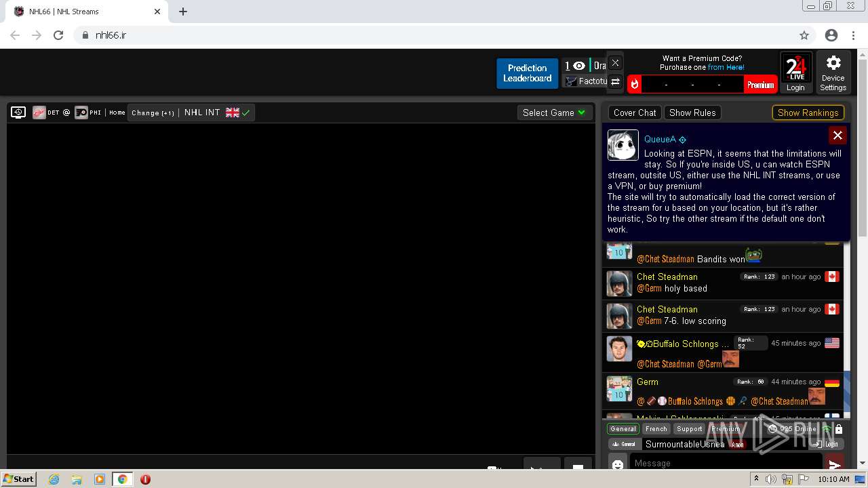The width and height of the screenshot is (868, 488).
Task: Click the Home feed label
Action: pyautogui.click(x=117, y=113)
